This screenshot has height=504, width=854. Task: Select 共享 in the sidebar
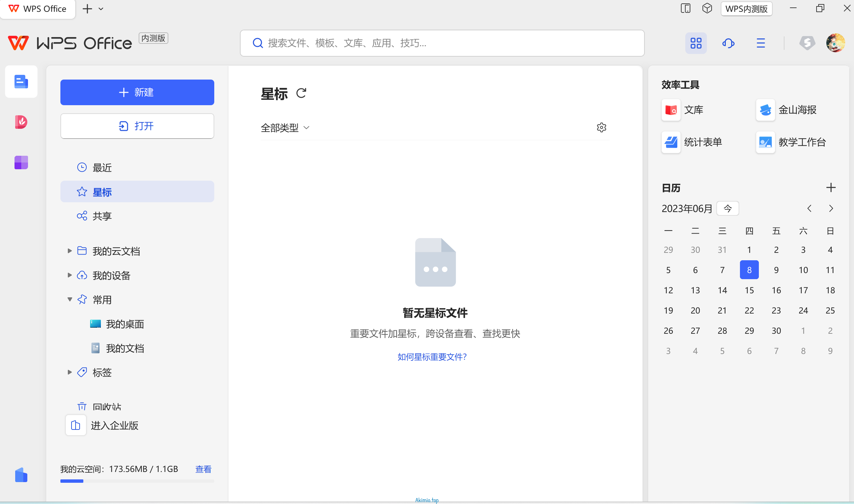click(137, 216)
